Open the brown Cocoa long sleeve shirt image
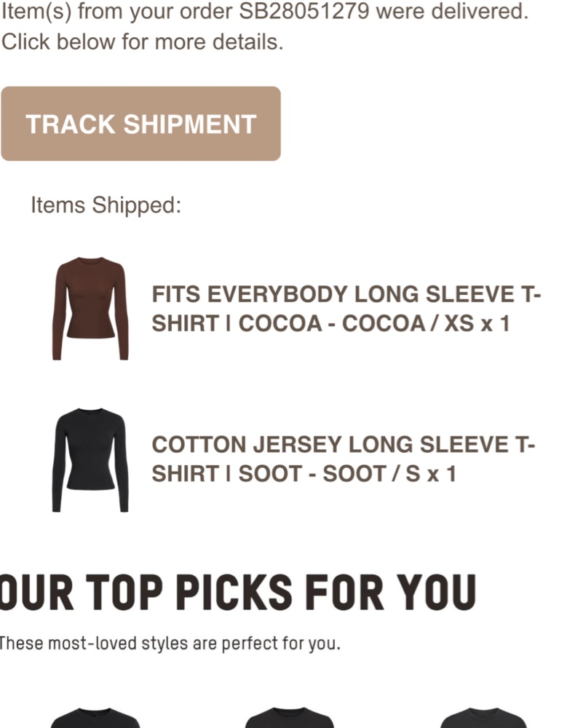Screen dimensions: 583x728 click(x=90, y=308)
